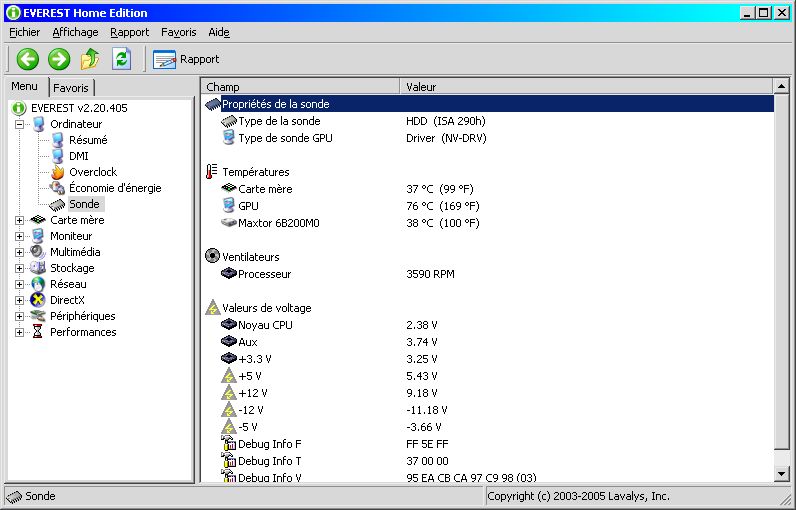Select Overclock flame icon in tree

(x=57, y=172)
